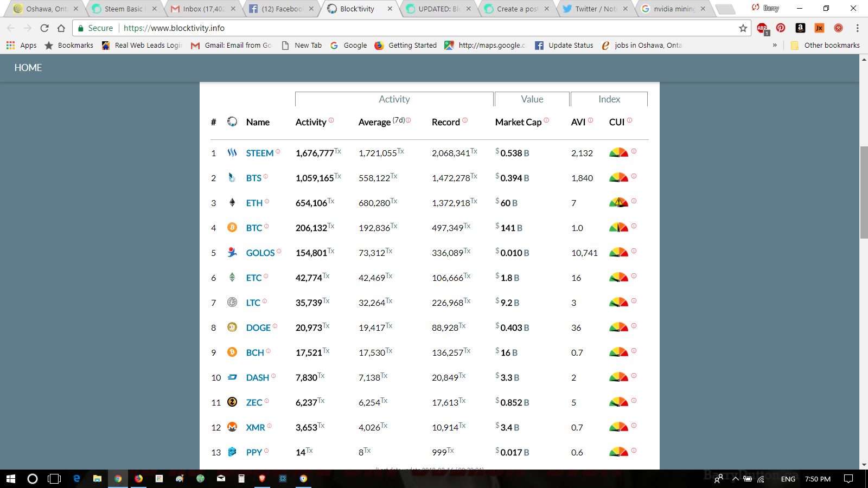Viewport: 868px width, 488px height.
Task: Switch to the Steem Basic tab
Action: point(124,9)
